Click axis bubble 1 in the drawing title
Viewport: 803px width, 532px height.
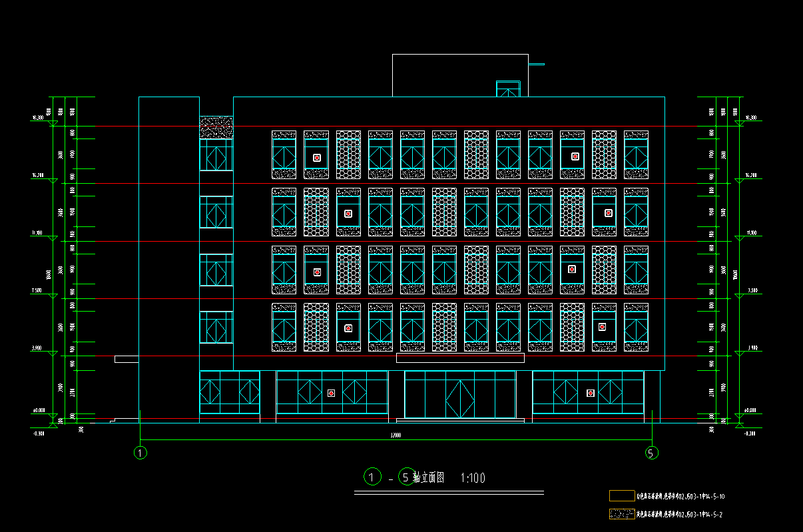coord(371,477)
